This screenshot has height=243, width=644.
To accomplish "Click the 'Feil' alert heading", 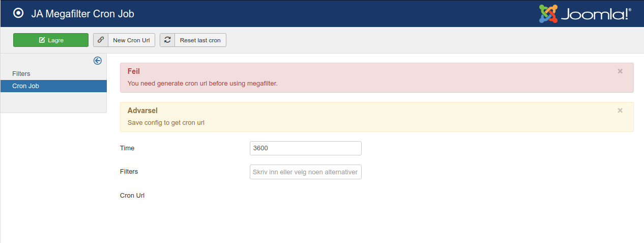I will point(134,71).
